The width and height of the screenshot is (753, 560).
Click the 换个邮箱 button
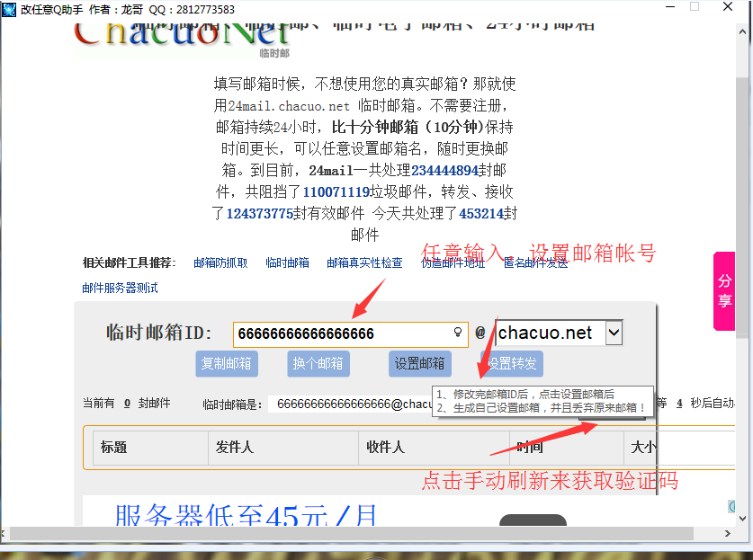point(318,364)
